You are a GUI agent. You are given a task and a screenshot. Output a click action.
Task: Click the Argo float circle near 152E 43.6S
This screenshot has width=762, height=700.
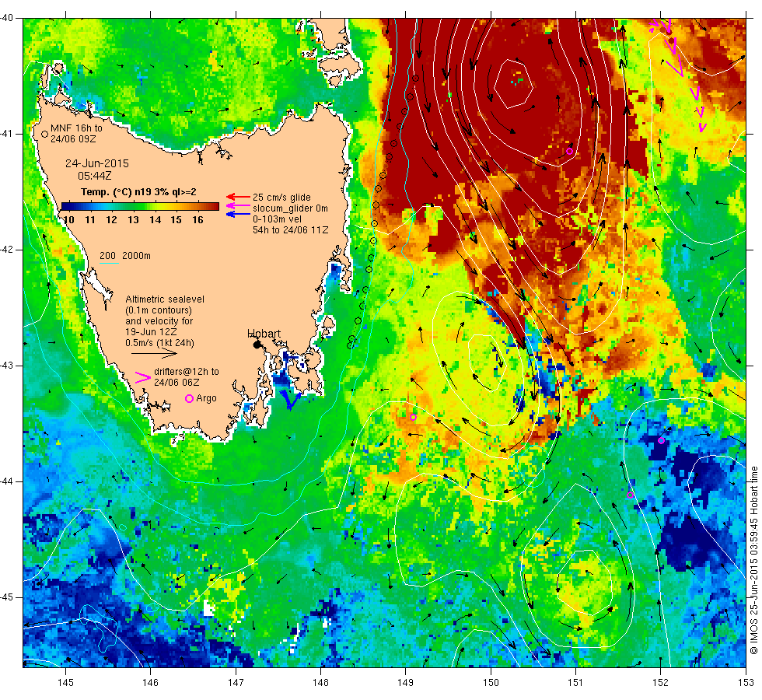pos(661,440)
